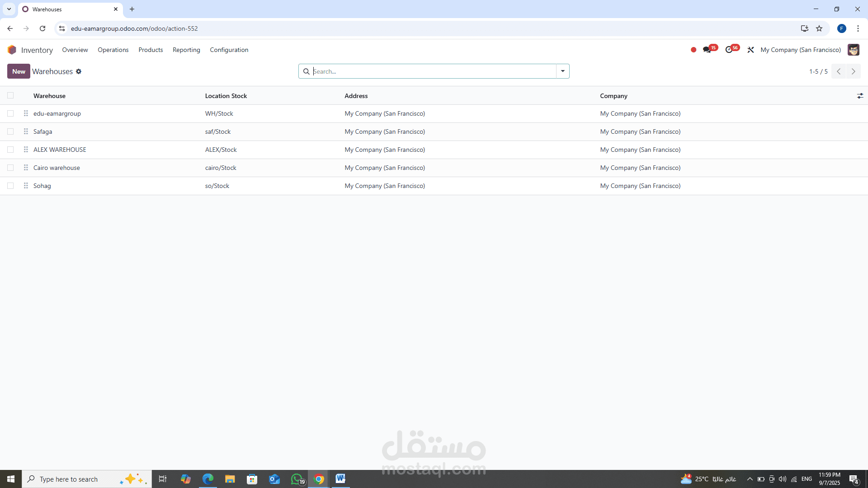This screenshot has height=488, width=868.
Task: Expand the search options dropdown arrow
Action: click(x=563, y=71)
